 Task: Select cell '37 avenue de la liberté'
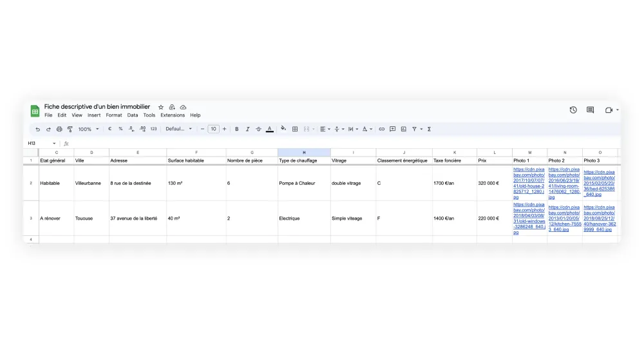pyautogui.click(x=138, y=218)
